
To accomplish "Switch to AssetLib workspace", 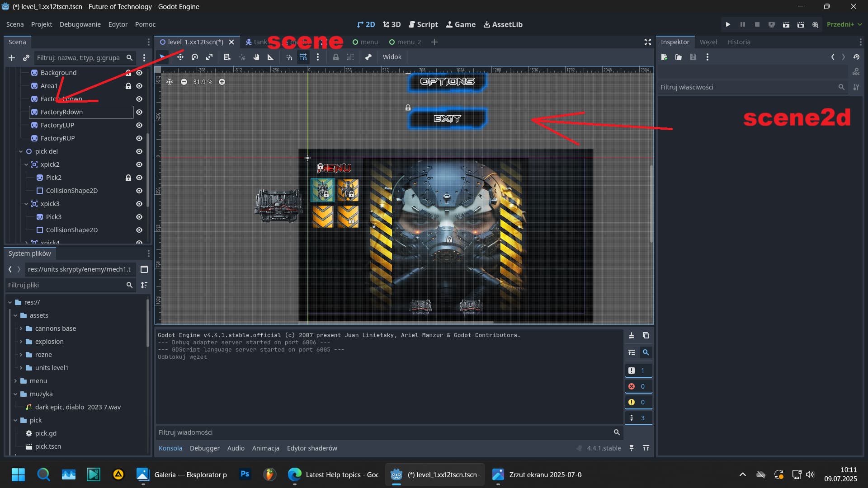I will pyautogui.click(x=503, y=24).
